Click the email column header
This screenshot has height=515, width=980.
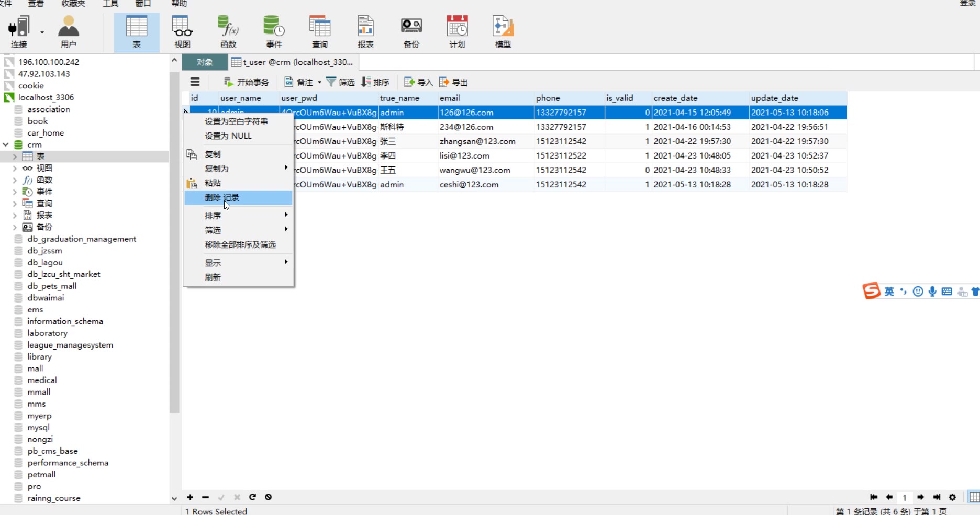pos(485,98)
